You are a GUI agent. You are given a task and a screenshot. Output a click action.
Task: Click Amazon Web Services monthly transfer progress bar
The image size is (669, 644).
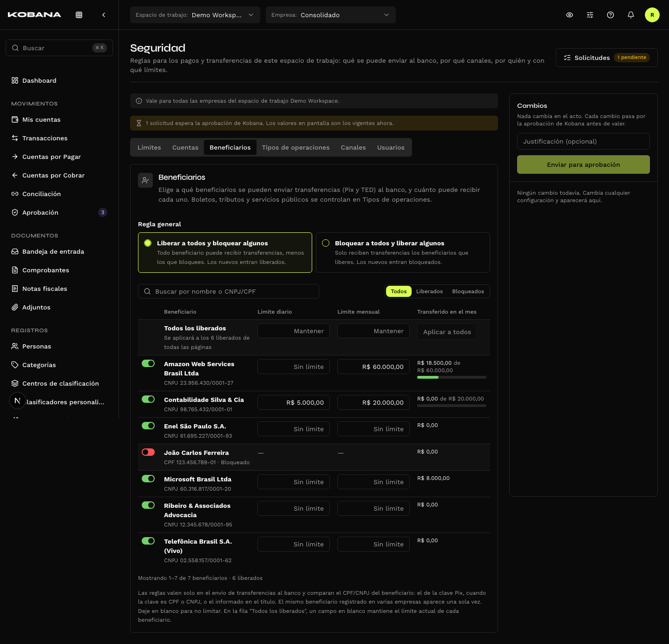tap(452, 377)
